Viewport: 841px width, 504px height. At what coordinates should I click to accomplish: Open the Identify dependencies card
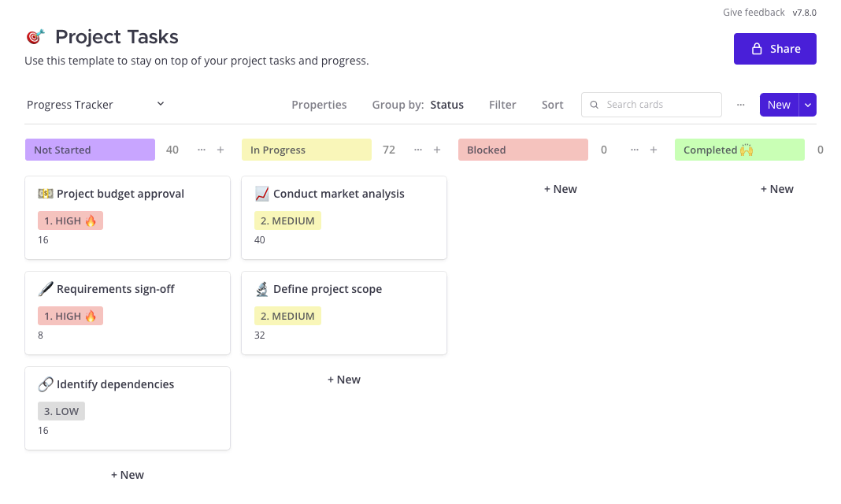(x=128, y=409)
